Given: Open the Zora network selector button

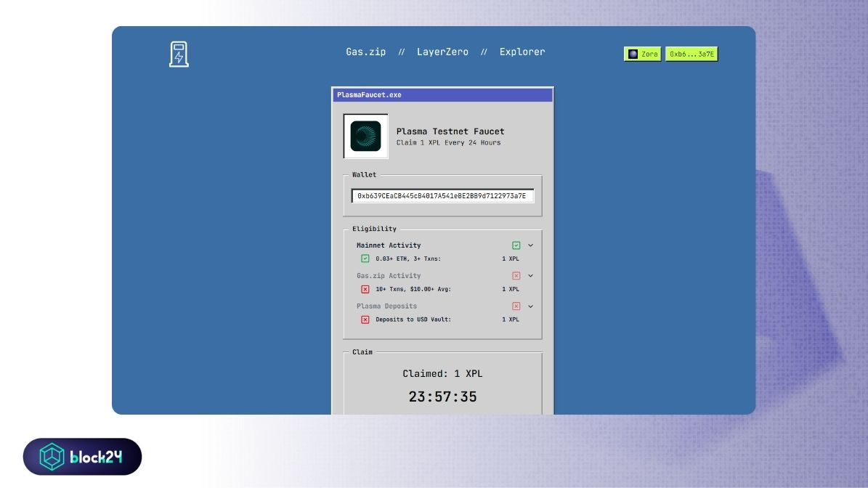Looking at the screenshot, I should 643,54.
